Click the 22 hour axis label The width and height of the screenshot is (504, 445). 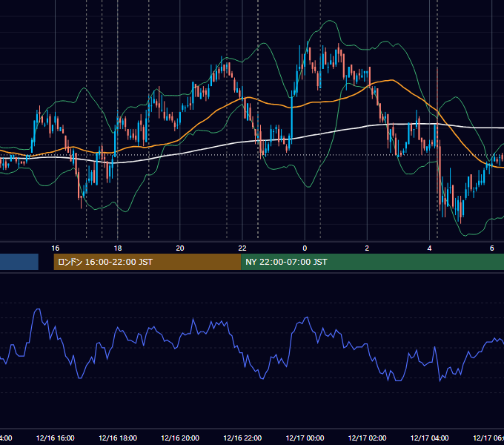point(242,248)
